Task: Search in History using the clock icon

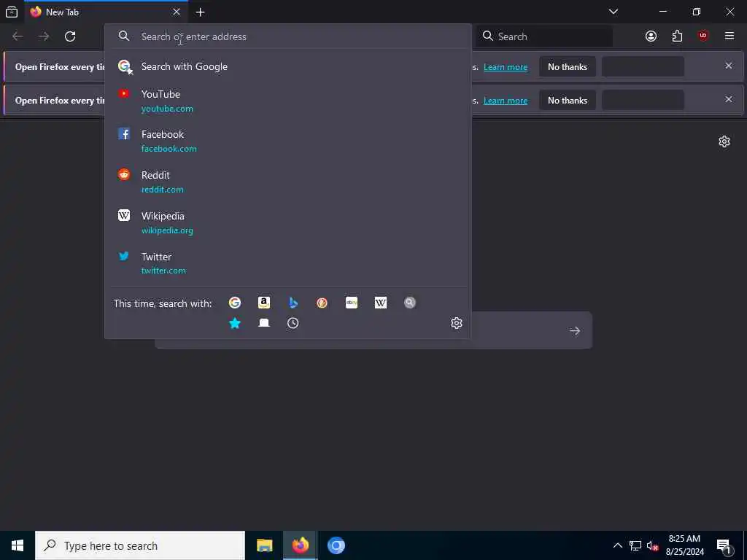Action: (x=293, y=323)
